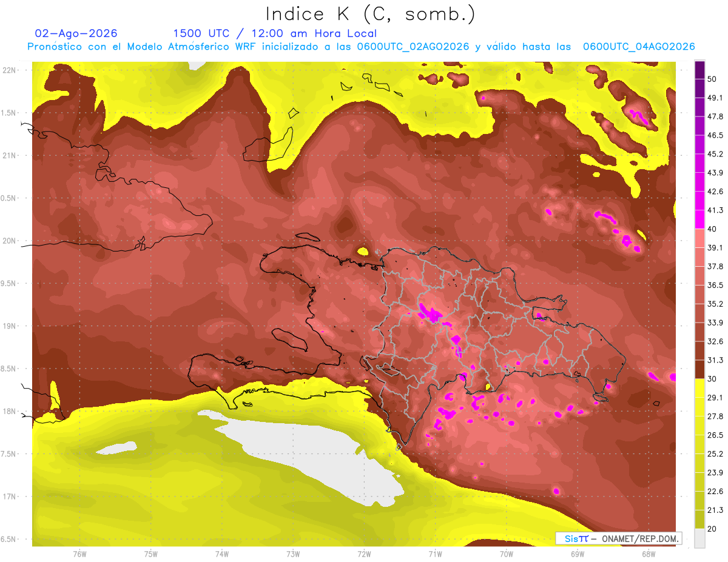Click the '1500 UTC / 12:00 am Hora Local' text
728x562 pixels.
coord(275,33)
